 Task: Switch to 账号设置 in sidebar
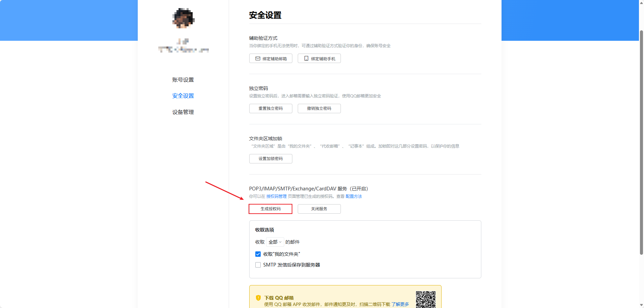click(183, 80)
